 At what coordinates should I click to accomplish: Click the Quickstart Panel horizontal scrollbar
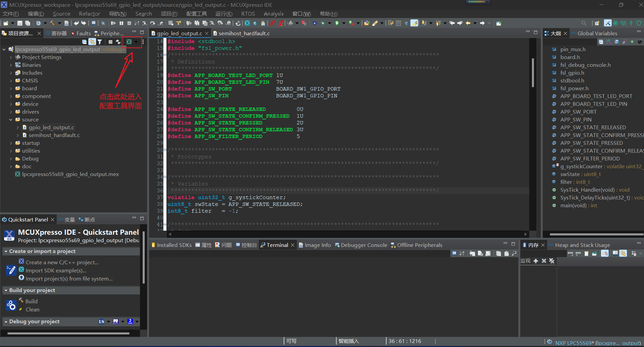point(68,333)
